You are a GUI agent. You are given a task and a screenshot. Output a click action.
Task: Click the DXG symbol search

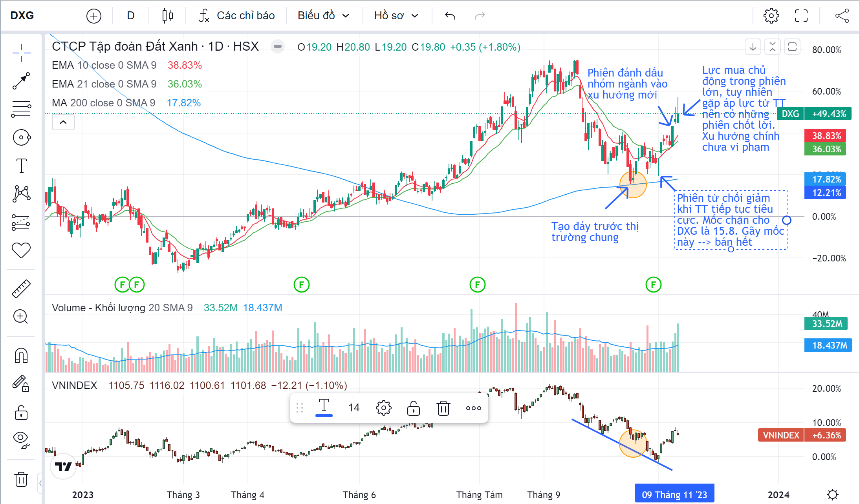tap(22, 16)
